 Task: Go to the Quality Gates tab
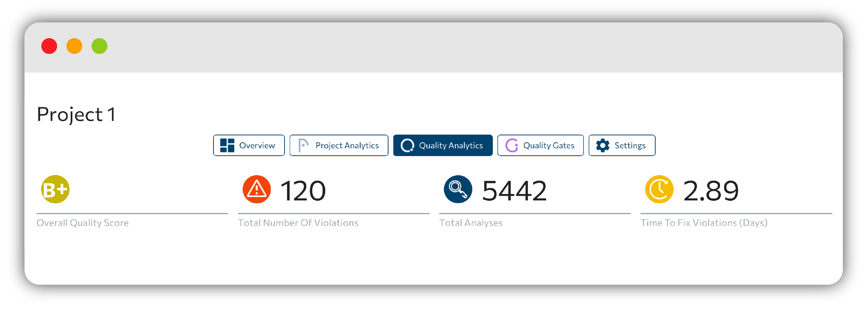pyautogui.click(x=541, y=145)
